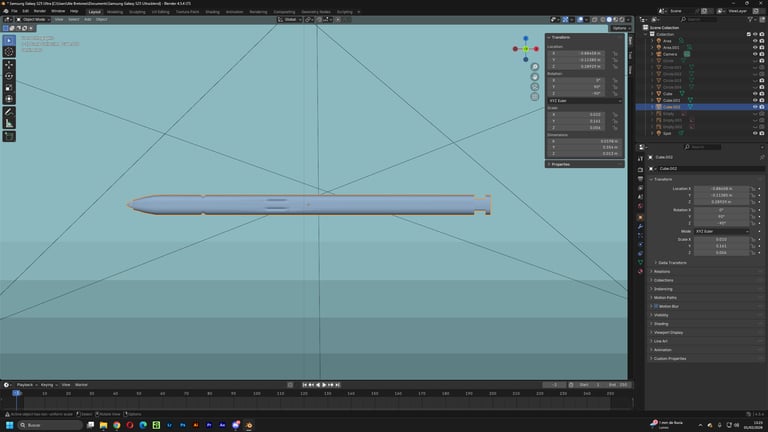Viewport: 768px width, 432px height.
Task: Select the Cursor tool
Action: (x=9, y=52)
